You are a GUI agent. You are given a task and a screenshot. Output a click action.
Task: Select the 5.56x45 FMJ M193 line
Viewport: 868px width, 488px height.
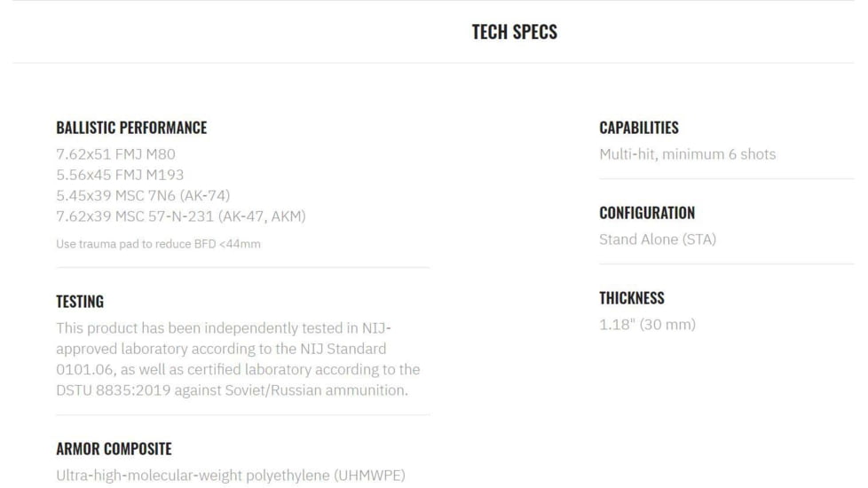(x=120, y=175)
